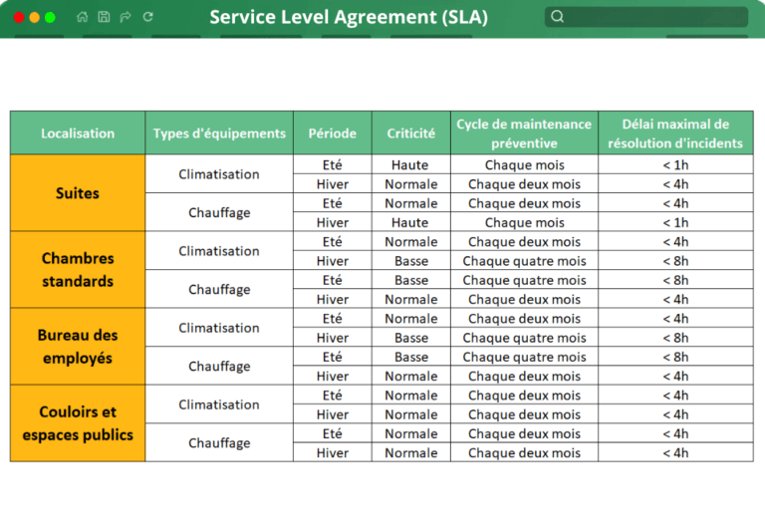Click the share arrow icon
Viewport: 765px width, 532px height.
[x=126, y=17]
